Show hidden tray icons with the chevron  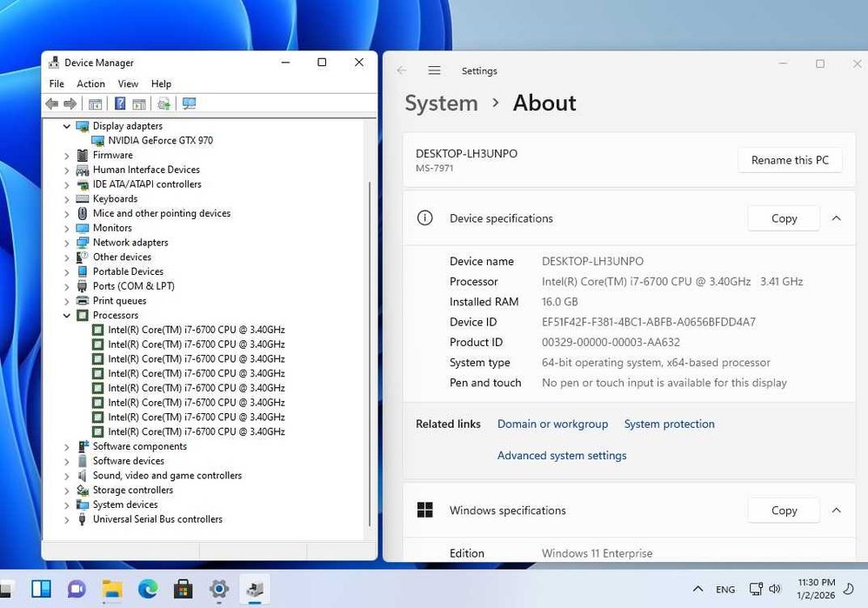click(x=698, y=589)
